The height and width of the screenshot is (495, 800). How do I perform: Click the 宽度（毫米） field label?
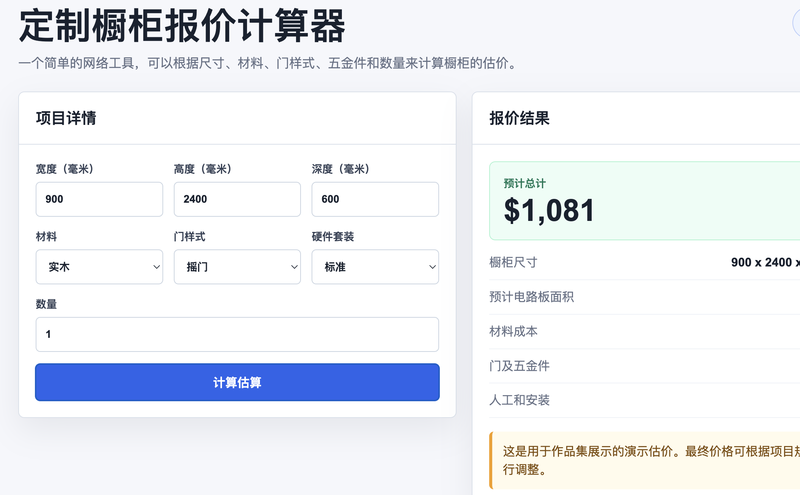(x=65, y=169)
